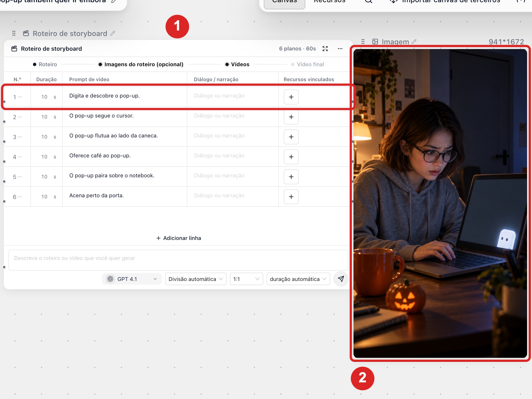
Task: Add linked resource to row 4
Action: coord(291,157)
